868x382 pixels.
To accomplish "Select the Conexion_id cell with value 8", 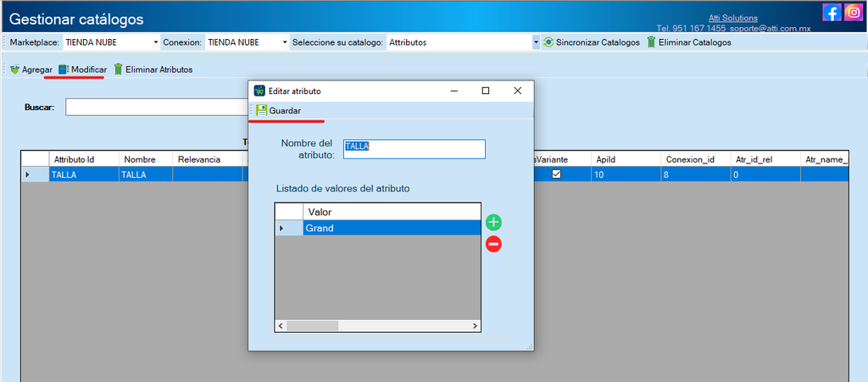I will tap(695, 174).
